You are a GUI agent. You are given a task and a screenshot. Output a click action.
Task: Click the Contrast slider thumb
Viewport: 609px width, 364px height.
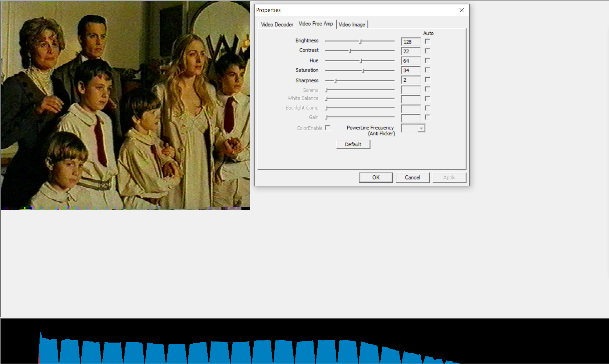pyautogui.click(x=350, y=51)
